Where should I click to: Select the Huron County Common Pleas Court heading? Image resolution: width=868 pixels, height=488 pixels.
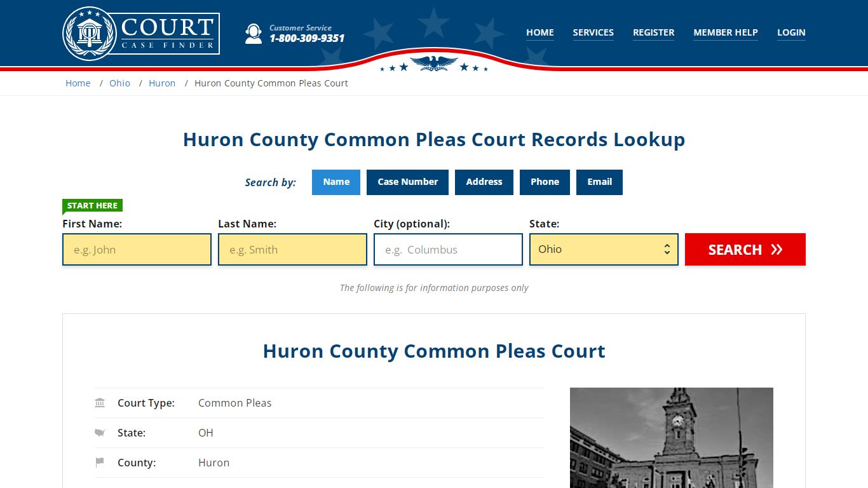(x=434, y=351)
